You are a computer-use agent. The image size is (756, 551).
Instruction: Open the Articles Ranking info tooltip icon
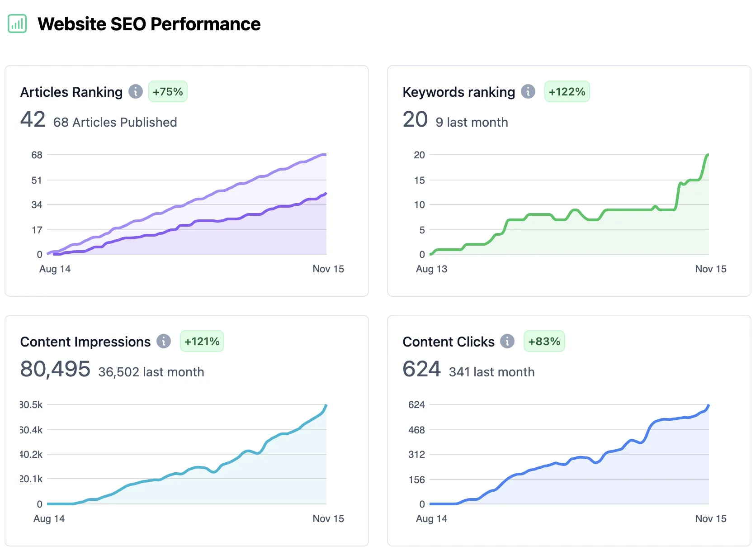(x=135, y=91)
